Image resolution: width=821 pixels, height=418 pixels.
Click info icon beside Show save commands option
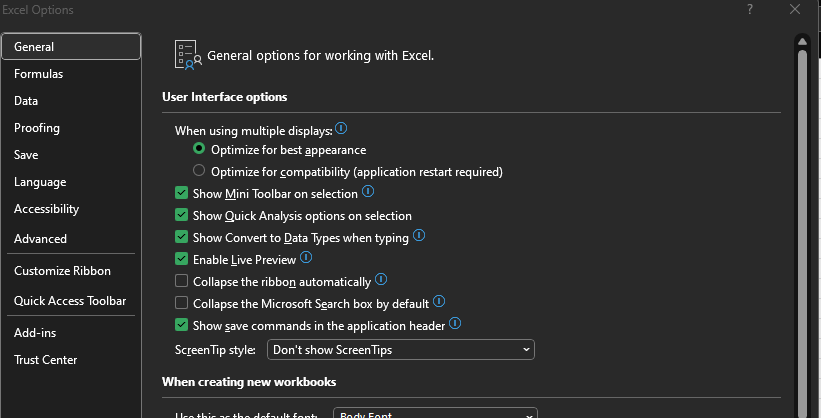455,324
